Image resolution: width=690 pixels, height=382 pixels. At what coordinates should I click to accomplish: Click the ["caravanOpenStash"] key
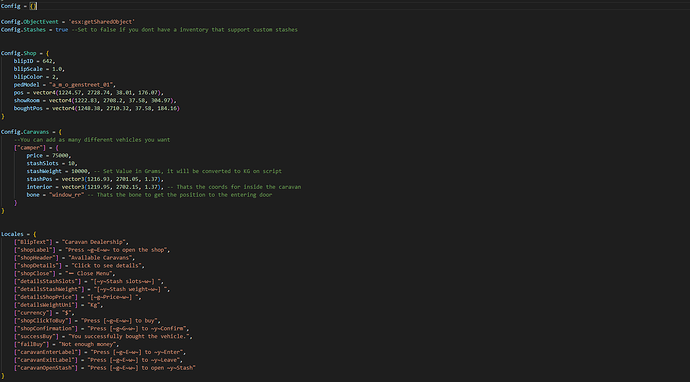[x=46, y=368]
